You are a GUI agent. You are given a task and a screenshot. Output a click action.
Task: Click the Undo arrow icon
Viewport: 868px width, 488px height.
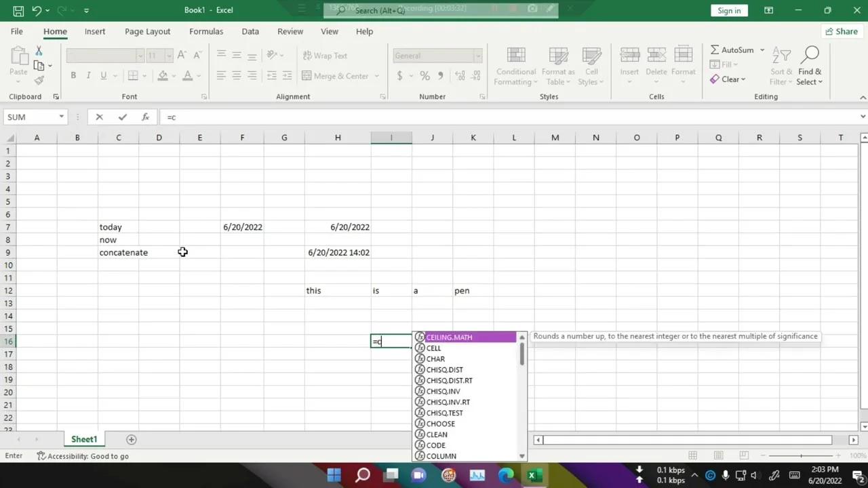[37, 11]
